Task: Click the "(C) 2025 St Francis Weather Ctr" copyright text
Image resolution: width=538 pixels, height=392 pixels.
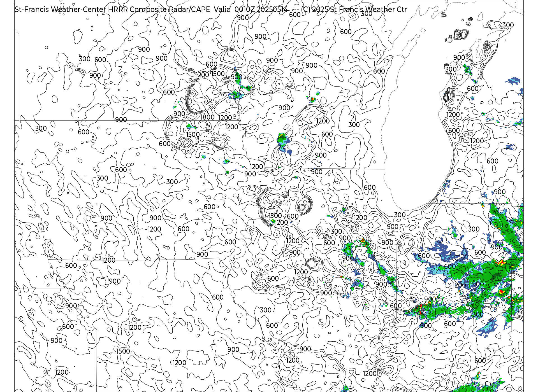Action: coord(354,10)
